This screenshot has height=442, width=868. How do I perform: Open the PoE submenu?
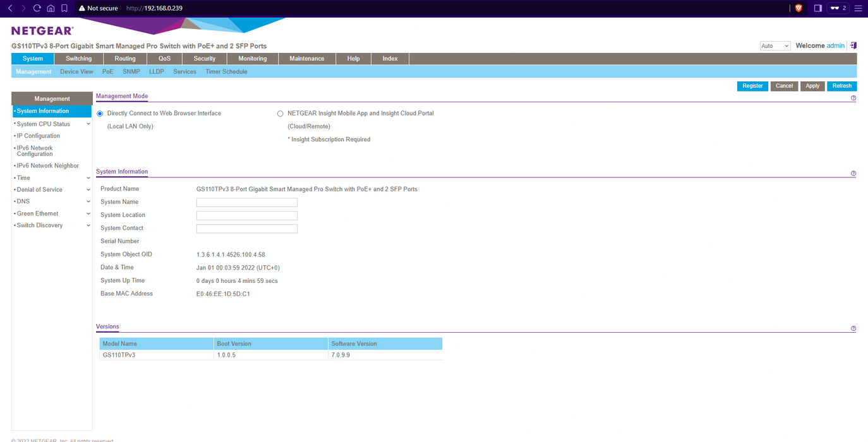click(108, 71)
